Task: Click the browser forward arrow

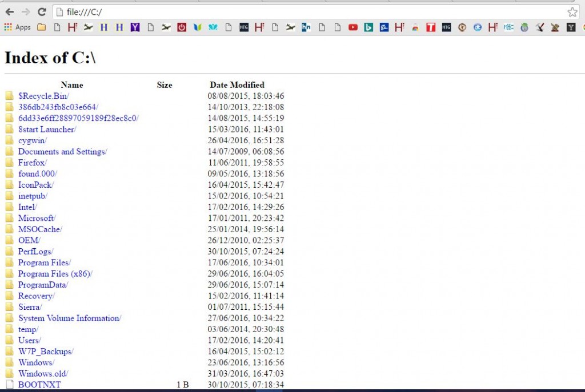Action: coord(26,12)
